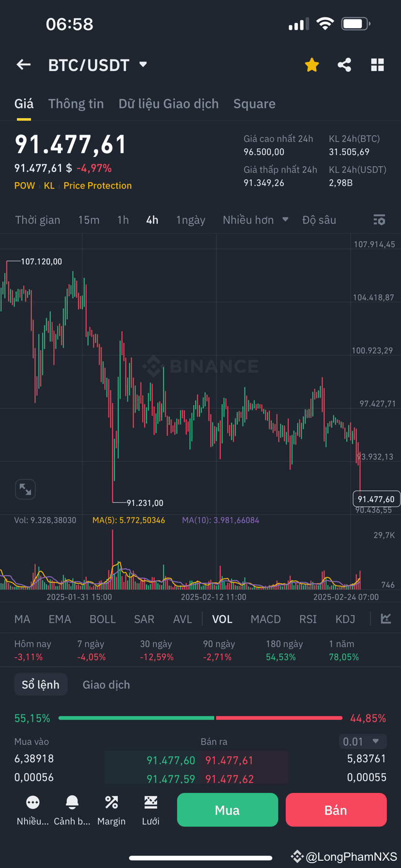The height and width of the screenshot is (868, 401).
Task: Open the Nhiều... more options icon
Action: pyautogui.click(x=33, y=803)
